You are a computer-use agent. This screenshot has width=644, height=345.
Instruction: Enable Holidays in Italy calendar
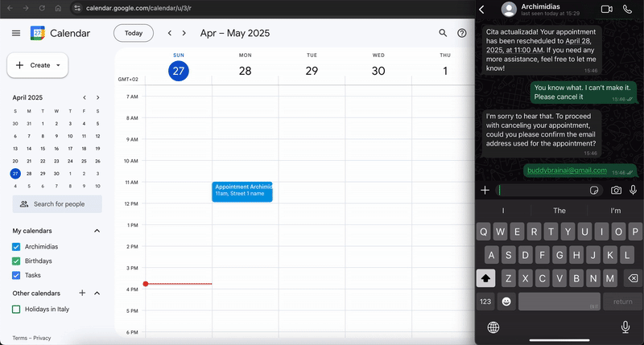tap(16, 310)
